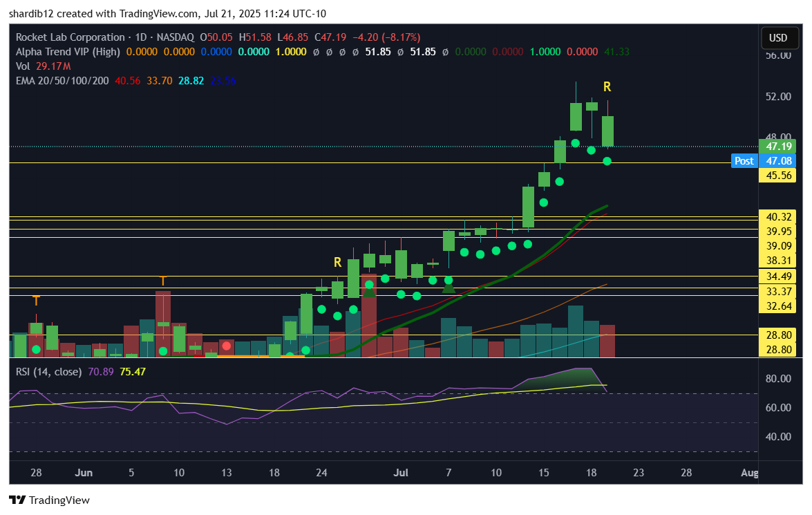Image resolution: width=812 pixels, height=515 pixels.
Task: Click the blue Post 47.08 price label
Action: (763, 160)
